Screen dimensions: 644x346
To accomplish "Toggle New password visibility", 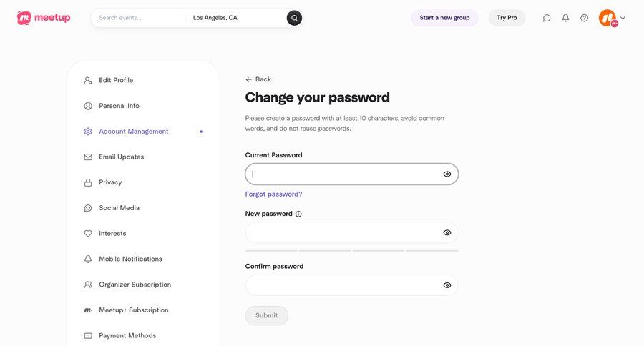I will (x=447, y=232).
